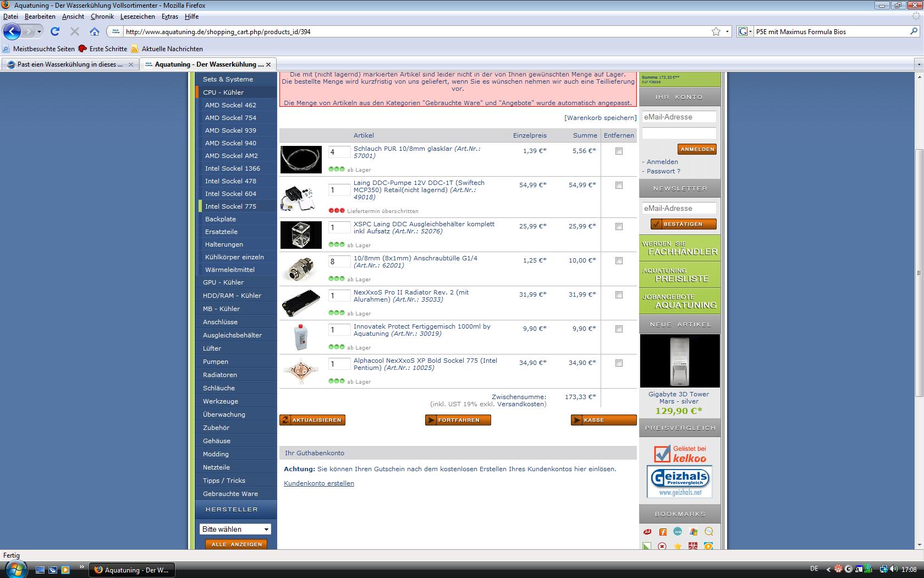This screenshot has width=924, height=578.
Task: Open the Kelkoo price comparison logo
Action: pyautogui.click(x=680, y=454)
